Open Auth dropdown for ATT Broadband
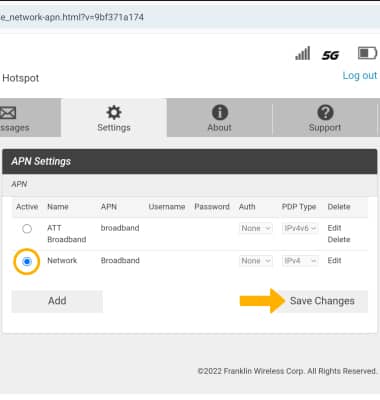 click(x=256, y=228)
